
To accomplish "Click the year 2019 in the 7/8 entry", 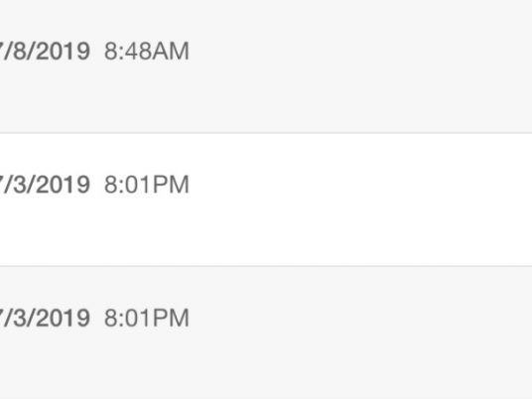I will coord(64,52).
